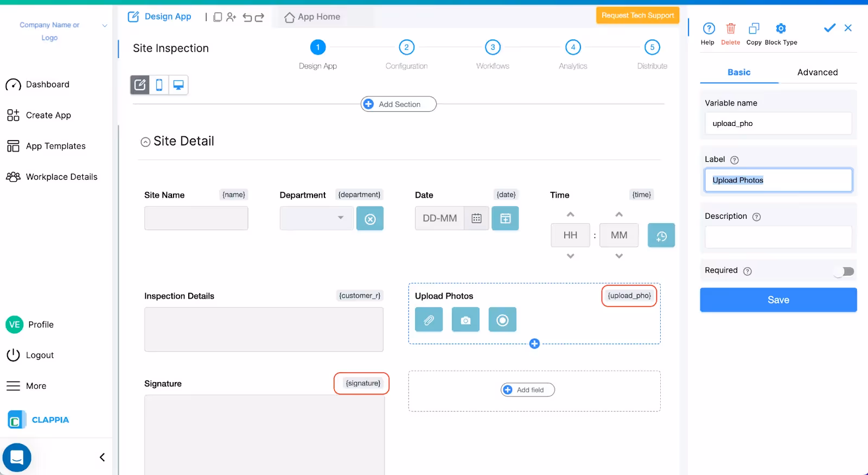Click Request Tech Support button
This screenshot has height=475, width=868.
(x=637, y=15)
